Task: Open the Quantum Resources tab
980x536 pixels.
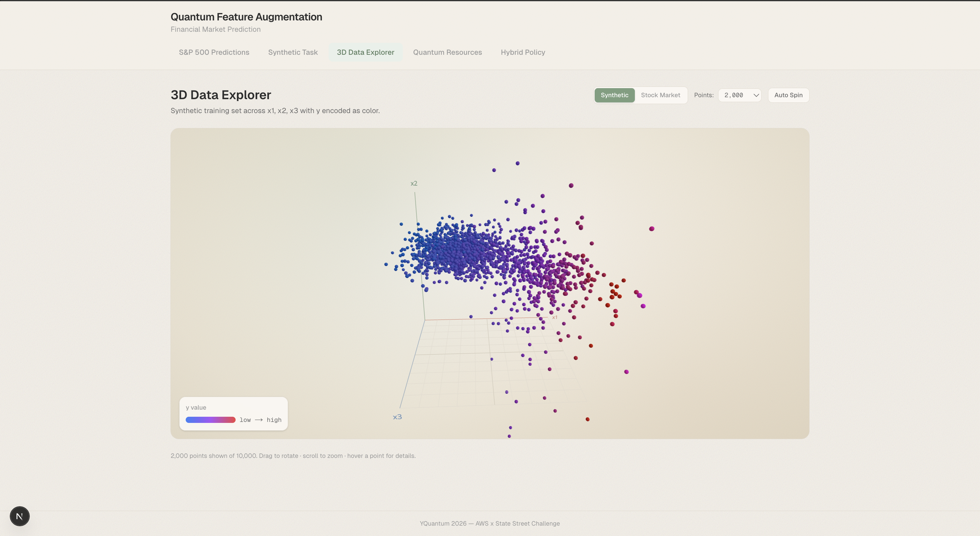Action: point(447,52)
